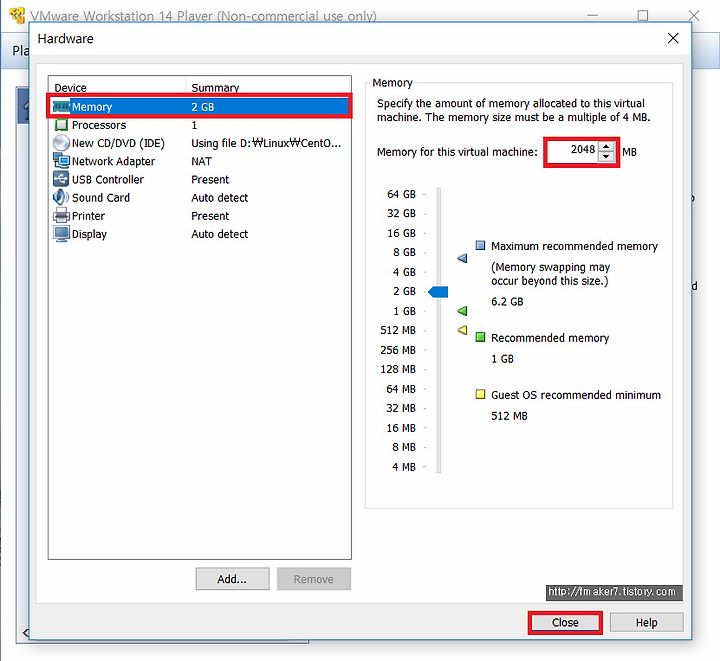This screenshot has height=661, width=720.
Task: Click the 'Recommended memory' legend label
Action: 550,338
